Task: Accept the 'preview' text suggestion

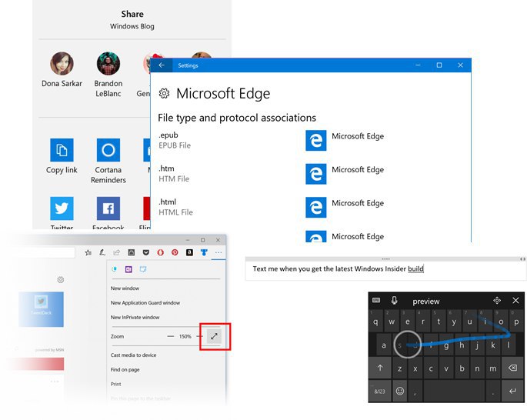Action: (x=426, y=302)
